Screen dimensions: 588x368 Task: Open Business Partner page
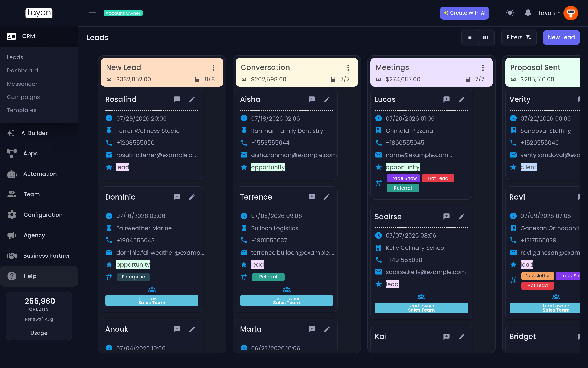click(39, 256)
